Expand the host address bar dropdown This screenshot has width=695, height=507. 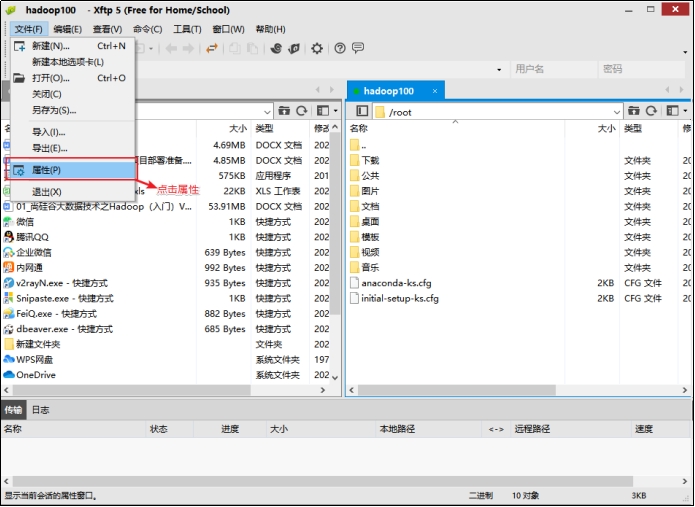coord(499,70)
